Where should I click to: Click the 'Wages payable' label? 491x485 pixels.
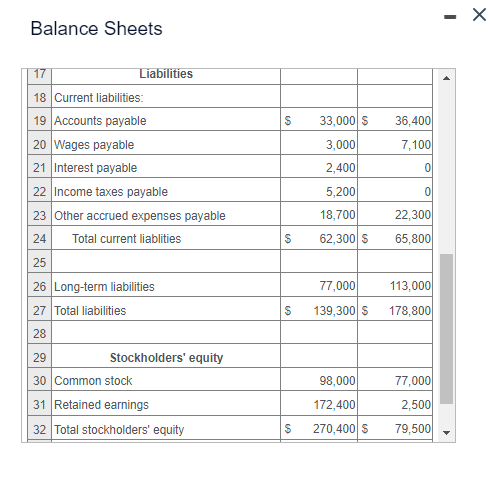(x=94, y=145)
